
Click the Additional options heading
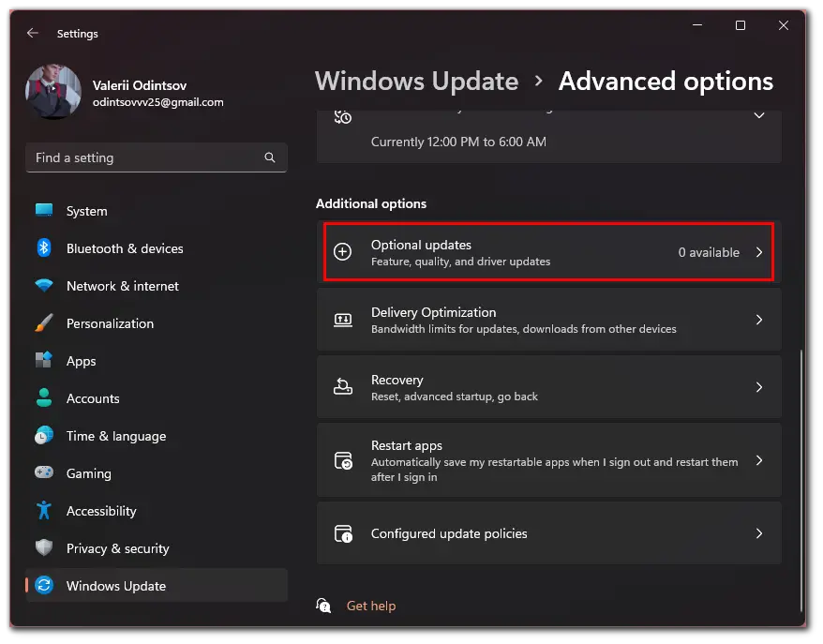[371, 203]
